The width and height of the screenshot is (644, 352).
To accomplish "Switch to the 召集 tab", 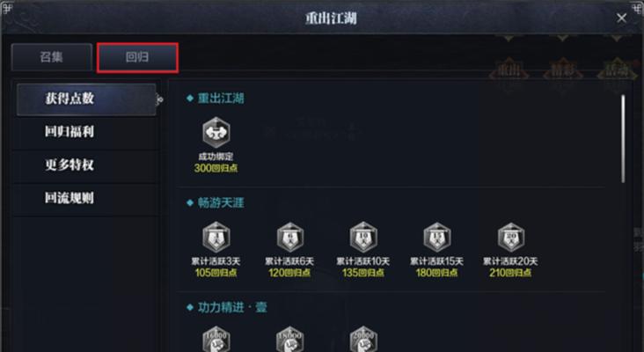I will click(x=51, y=57).
